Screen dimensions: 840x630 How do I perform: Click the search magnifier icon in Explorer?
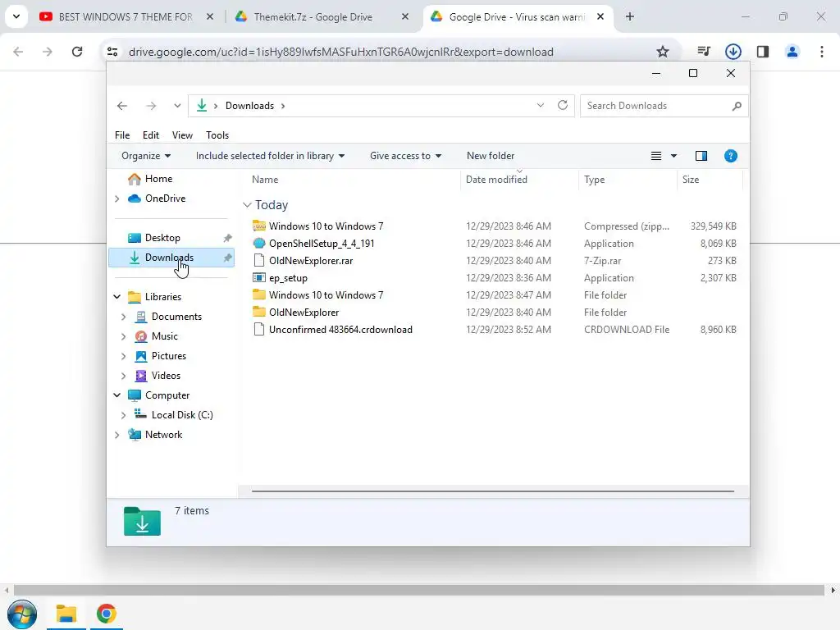click(x=737, y=106)
